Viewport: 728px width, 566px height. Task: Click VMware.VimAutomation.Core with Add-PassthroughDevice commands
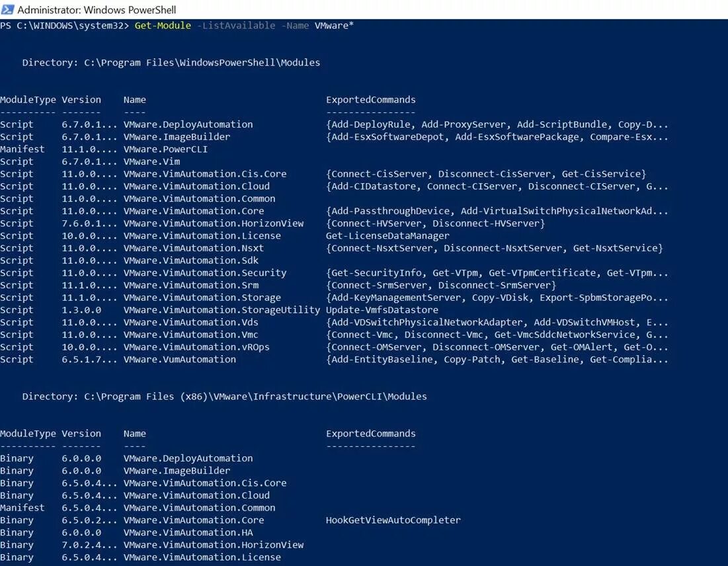click(194, 212)
